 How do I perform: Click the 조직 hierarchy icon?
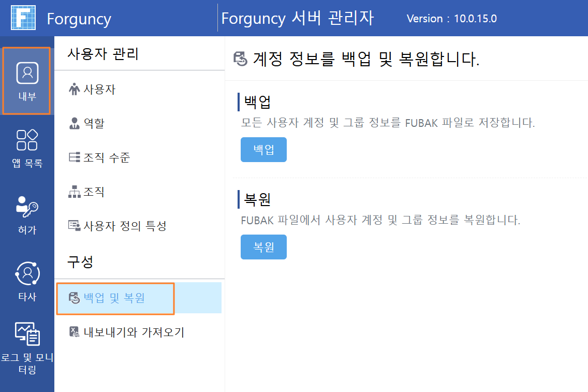(74, 192)
